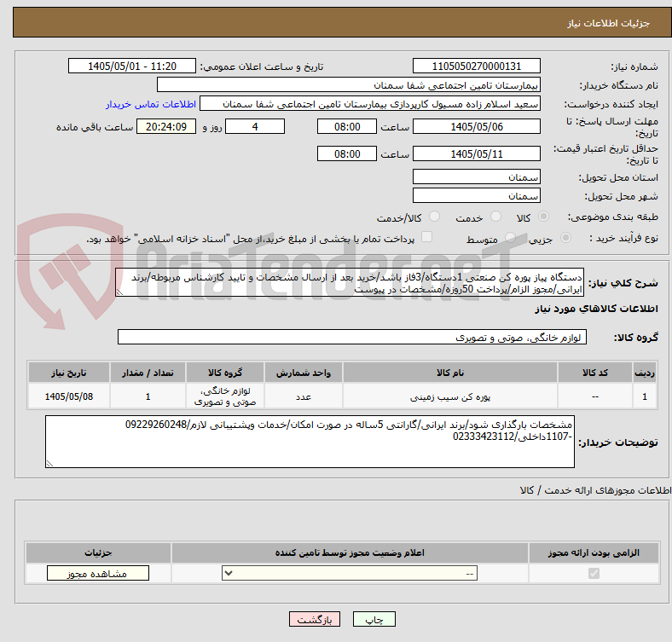
Task: Click the delivery province field
Action: 476,176
